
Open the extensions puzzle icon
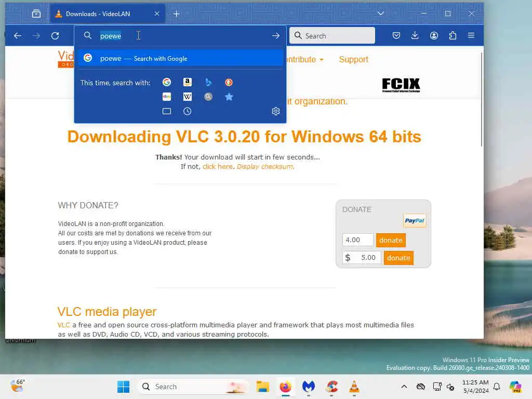[x=453, y=36]
